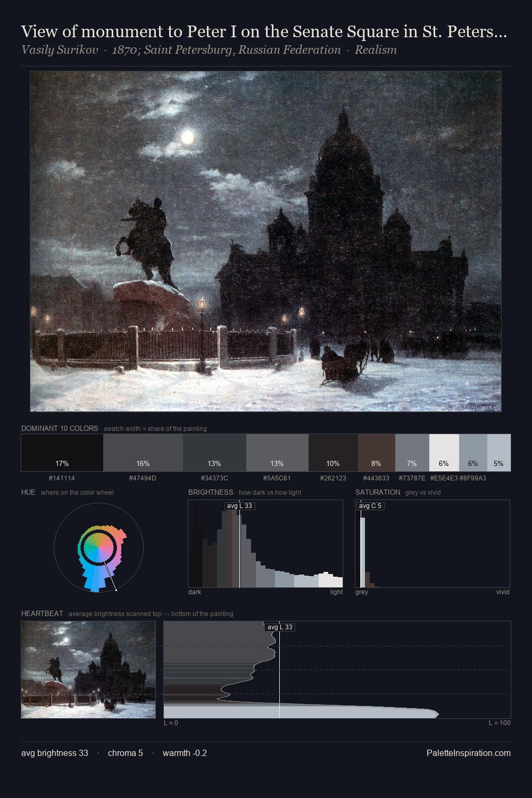532x798 pixels.
Task: Click the #5A5C61 hex code label
Action: pyautogui.click(x=277, y=478)
